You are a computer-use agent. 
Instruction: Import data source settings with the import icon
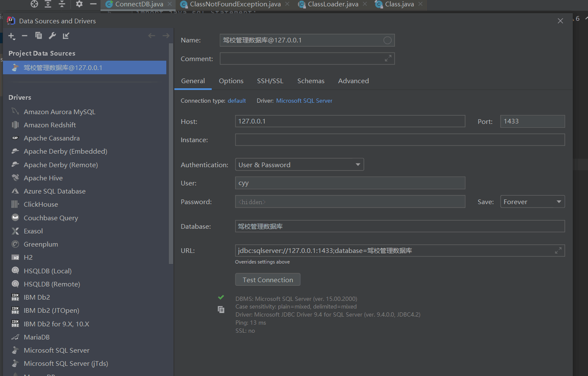[66, 36]
